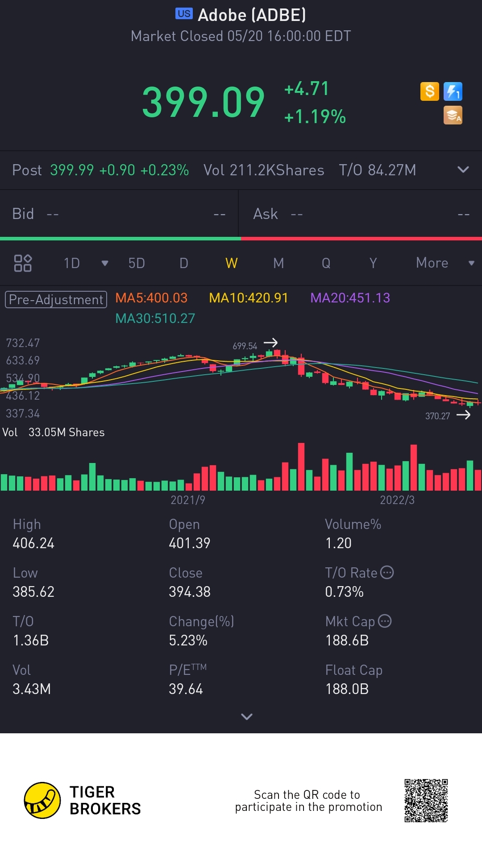Tap the T/O 1.36B value
Image resolution: width=482 pixels, height=868 pixels.
coord(31,641)
